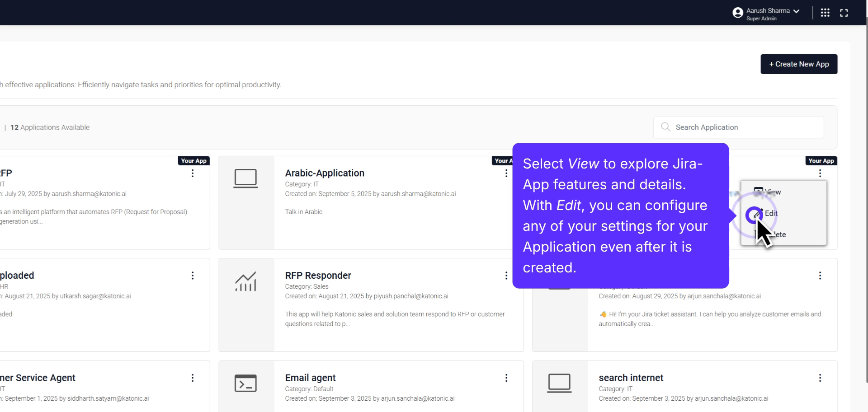Open the apps grid icon in the top bar

[825, 13]
